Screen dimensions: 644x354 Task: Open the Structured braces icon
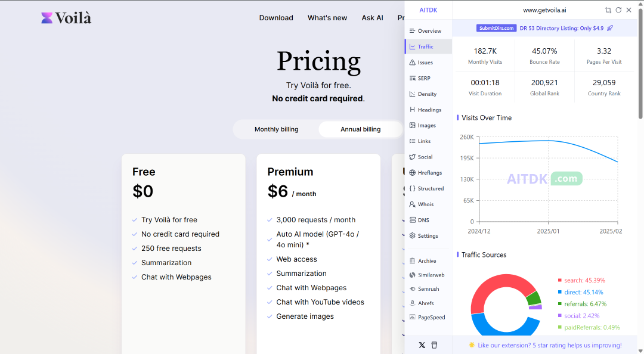pyautogui.click(x=413, y=188)
